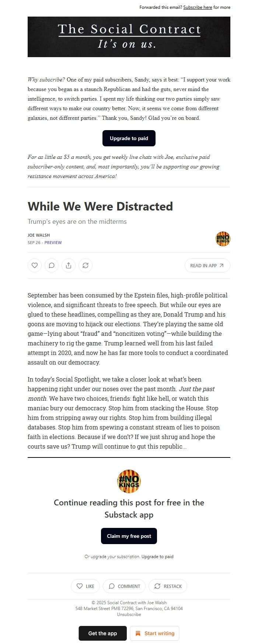Click Claim my free post button
The height and width of the screenshot is (644, 258).
(129, 536)
